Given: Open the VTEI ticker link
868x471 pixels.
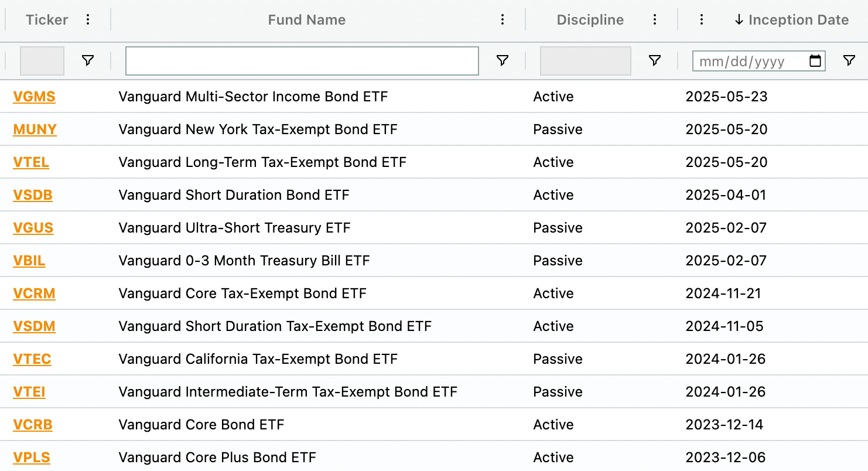Looking at the screenshot, I should (29, 392).
